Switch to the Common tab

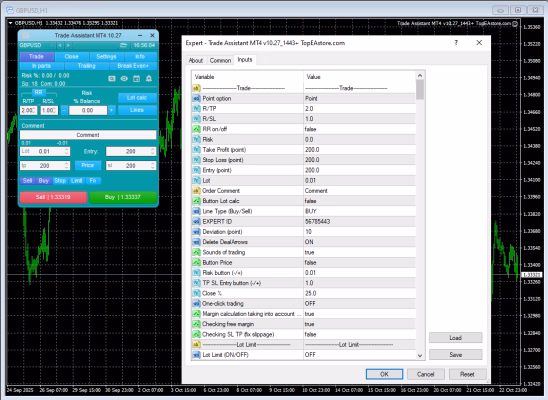(220, 60)
